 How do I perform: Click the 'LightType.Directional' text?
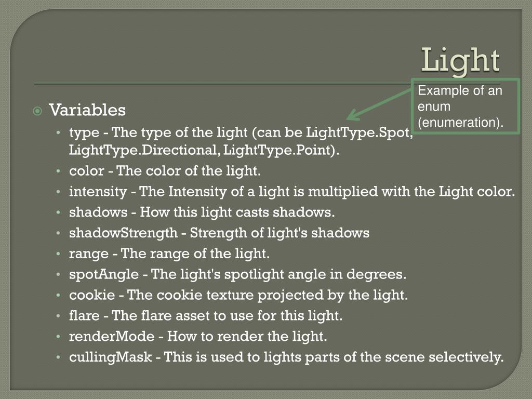[143, 150]
